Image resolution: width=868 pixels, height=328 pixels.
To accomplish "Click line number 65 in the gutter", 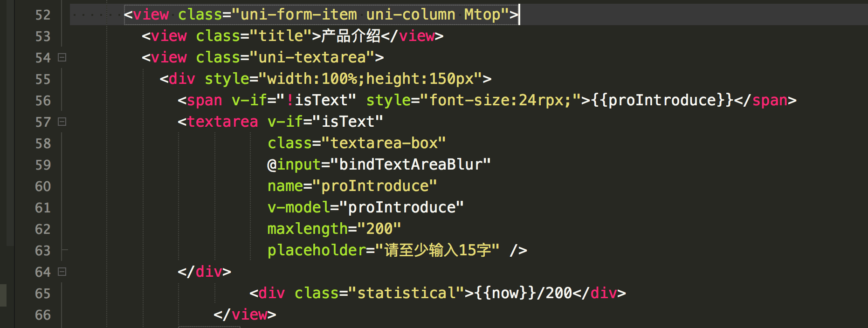I will point(43,294).
